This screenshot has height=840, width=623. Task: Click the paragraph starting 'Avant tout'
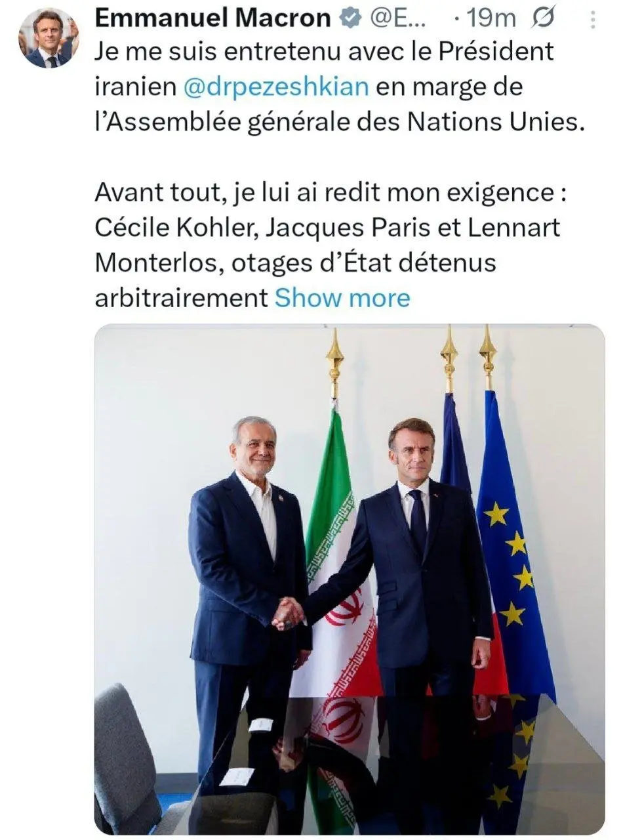pyautogui.click(x=328, y=227)
